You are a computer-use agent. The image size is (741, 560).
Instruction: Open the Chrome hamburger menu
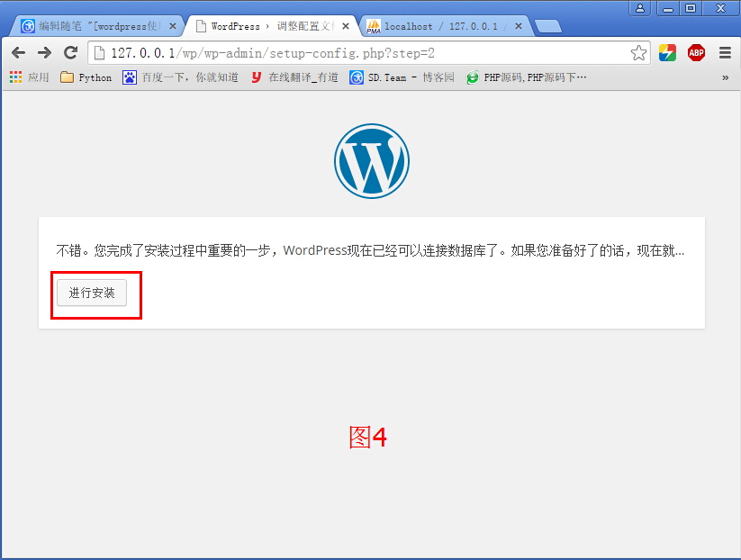click(x=725, y=53)
